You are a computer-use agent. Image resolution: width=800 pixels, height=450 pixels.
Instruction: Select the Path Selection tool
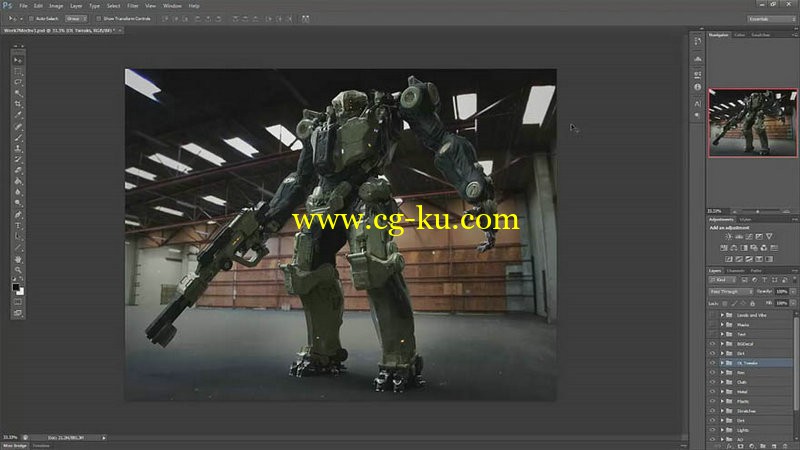(x=18, y=236)
